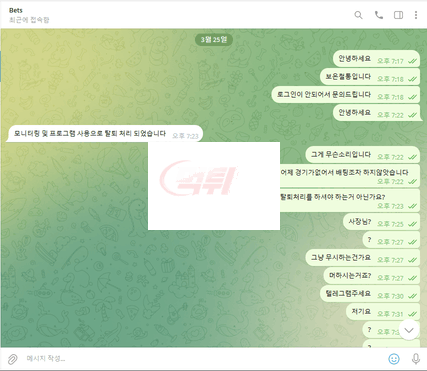Open the Bets chat title profile

coord(16,10)
